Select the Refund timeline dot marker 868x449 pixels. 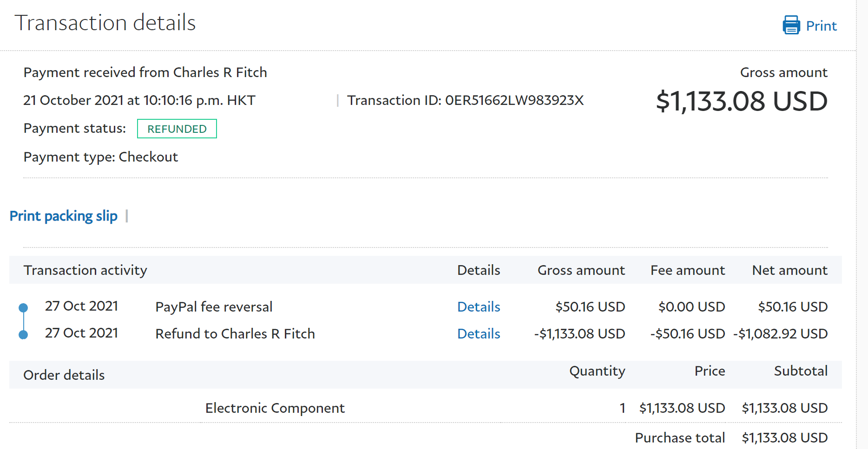click(x=23, y=334)
